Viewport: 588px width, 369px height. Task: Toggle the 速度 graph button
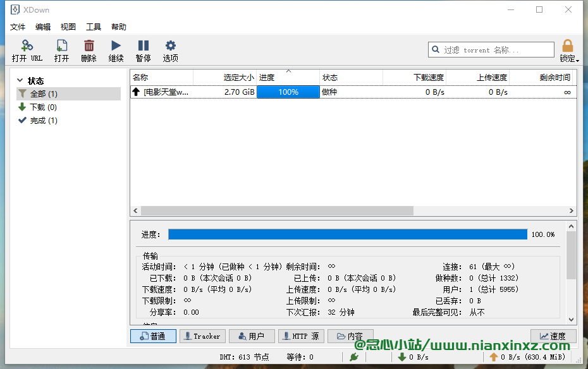(x=553, y=336)
